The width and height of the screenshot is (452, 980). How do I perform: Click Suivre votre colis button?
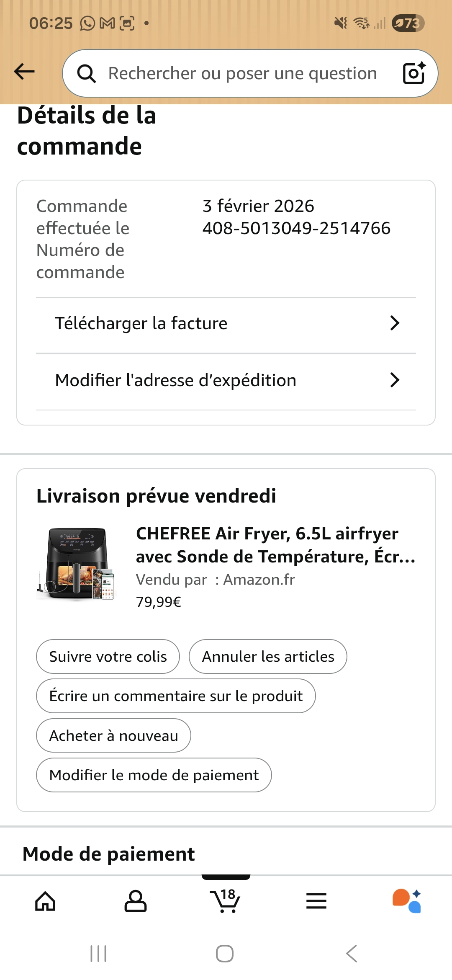pos(108,656)
